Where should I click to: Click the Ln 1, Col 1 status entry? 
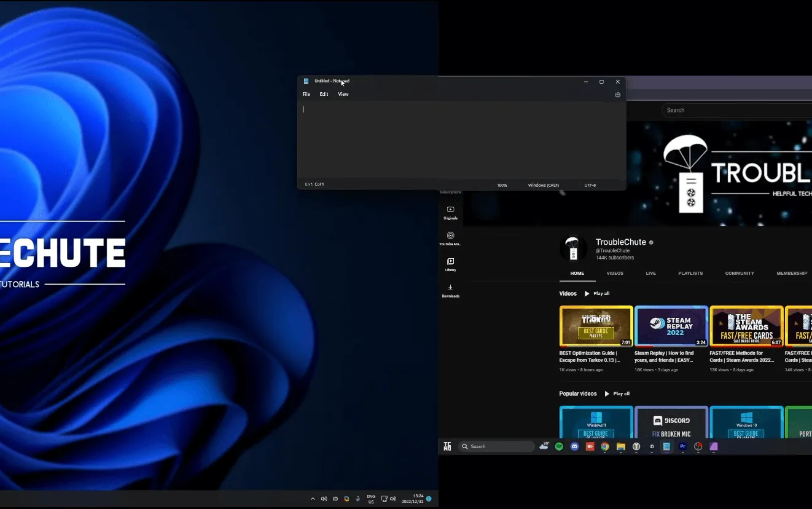314,184
